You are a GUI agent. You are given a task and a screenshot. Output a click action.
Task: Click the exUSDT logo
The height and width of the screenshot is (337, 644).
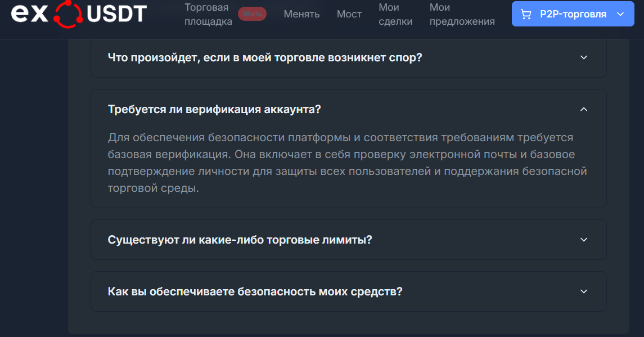click(79, 14)
